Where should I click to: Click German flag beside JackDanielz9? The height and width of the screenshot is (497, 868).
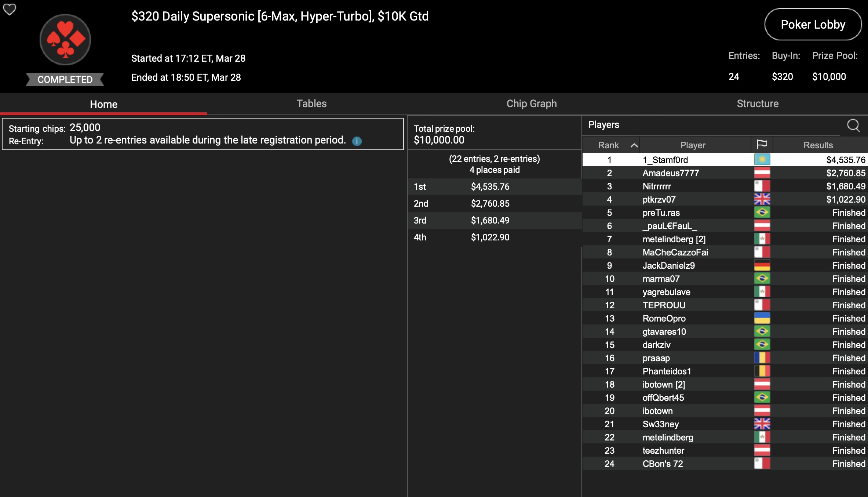click(x=762, y=265)
